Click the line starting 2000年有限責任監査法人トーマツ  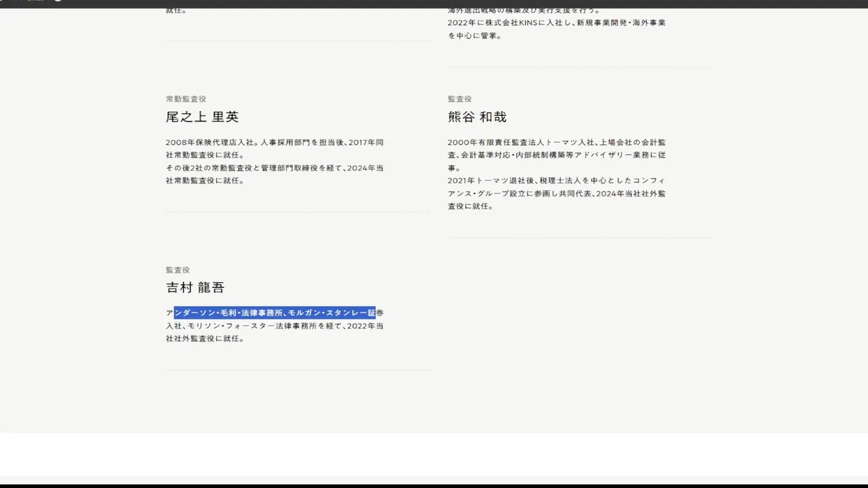click(557, 142)
